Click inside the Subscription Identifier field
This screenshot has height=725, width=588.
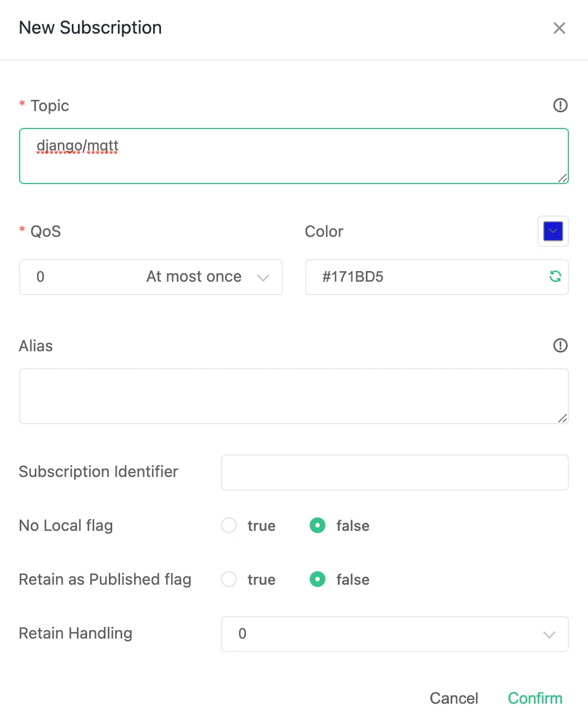point(394,472)
